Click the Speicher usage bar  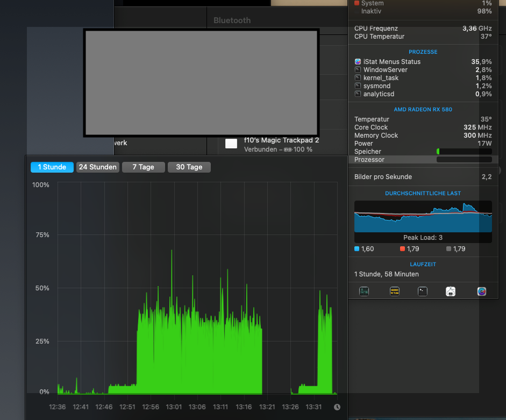tap(464, 152)
